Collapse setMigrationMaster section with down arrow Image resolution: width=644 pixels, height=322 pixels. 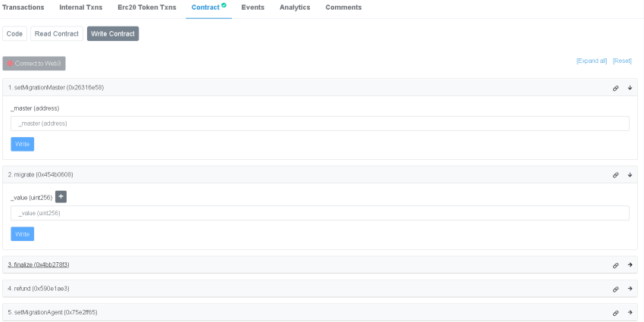pyautogui.click(x=630, y=88)
